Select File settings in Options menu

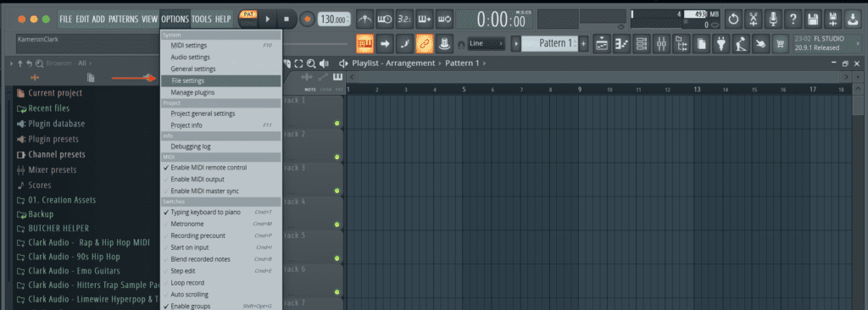pyautogui.click(x=221, y=80)
